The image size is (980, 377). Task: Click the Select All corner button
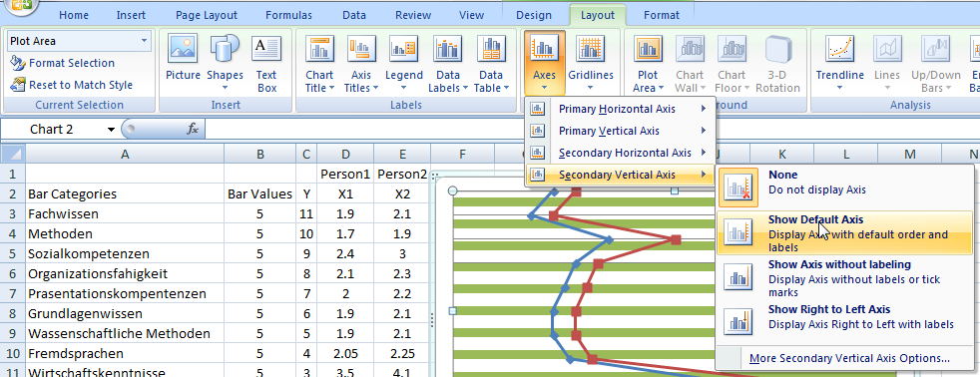coord(13,154)
